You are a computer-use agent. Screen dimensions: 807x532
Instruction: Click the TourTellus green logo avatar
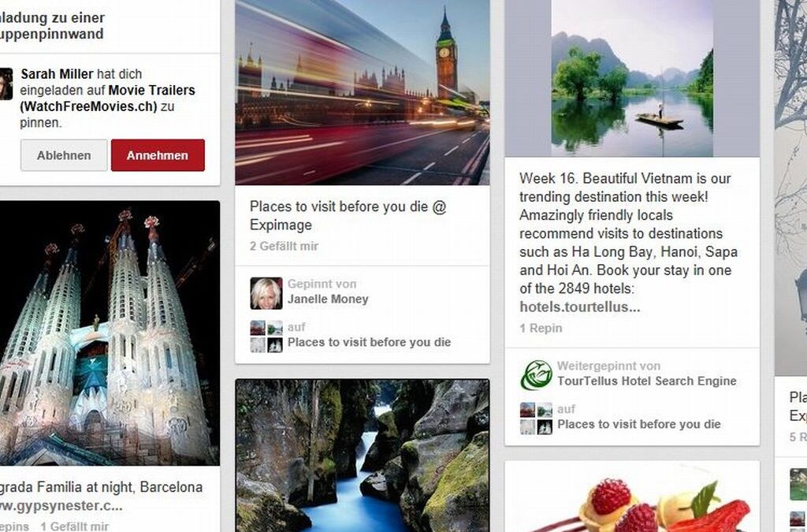[536, 375]
